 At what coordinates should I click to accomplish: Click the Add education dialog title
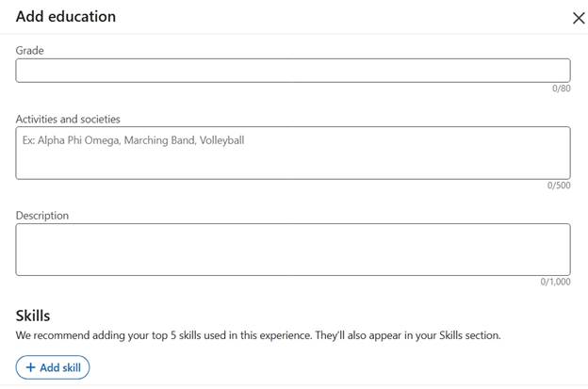tap(66, 17)
